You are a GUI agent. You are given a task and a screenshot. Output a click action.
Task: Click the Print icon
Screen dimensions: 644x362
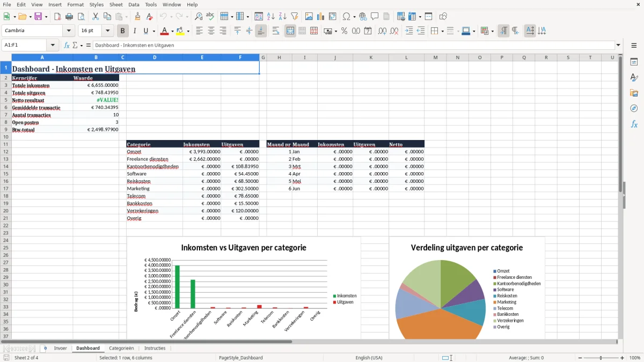68,17
